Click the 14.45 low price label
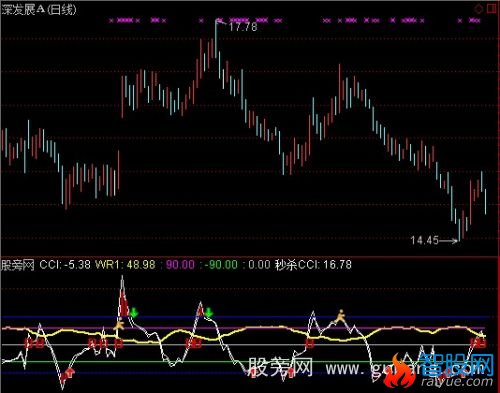 424,240
